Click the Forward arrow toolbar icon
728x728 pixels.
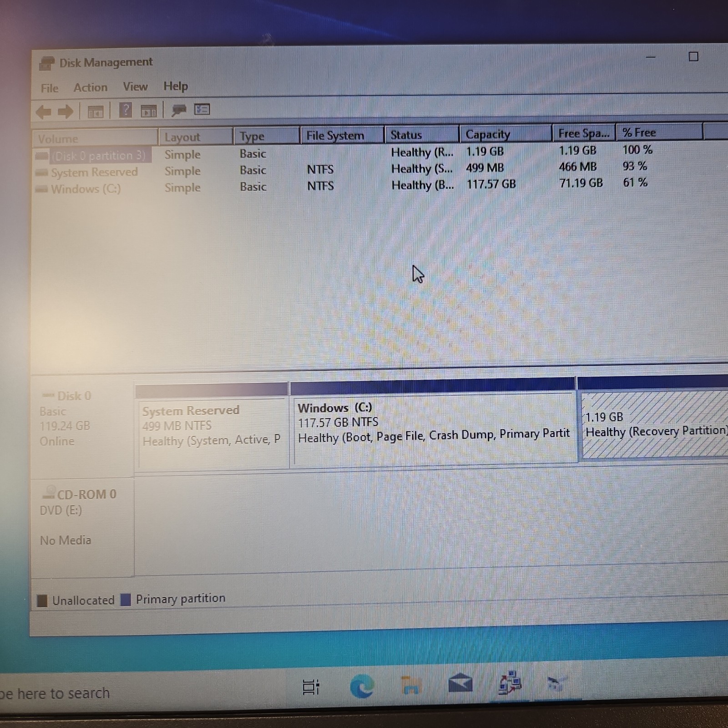click(66, 112)
